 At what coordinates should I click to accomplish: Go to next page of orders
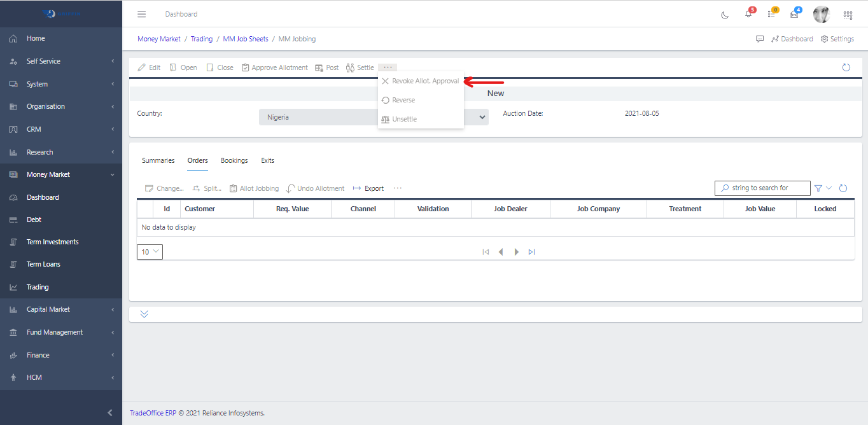pyautogui.click(x=516, y=252)
